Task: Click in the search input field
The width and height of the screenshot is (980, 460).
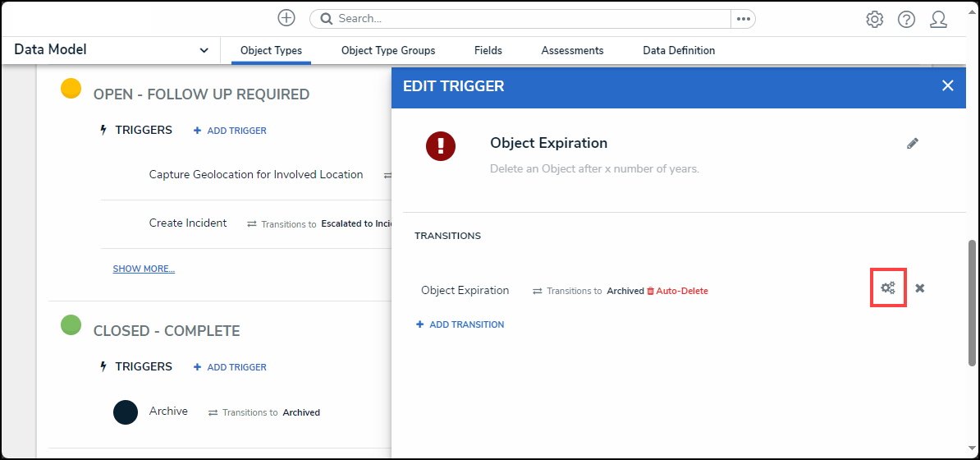Action: click(x=525, y=19)
